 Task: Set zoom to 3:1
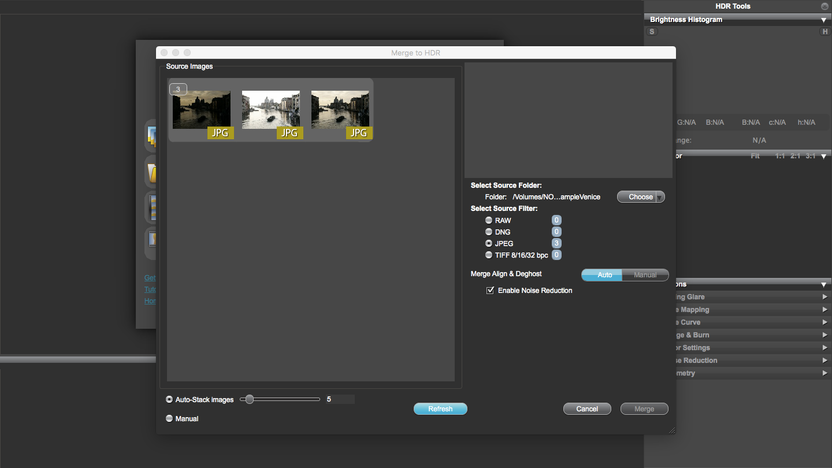click(810, 156)
